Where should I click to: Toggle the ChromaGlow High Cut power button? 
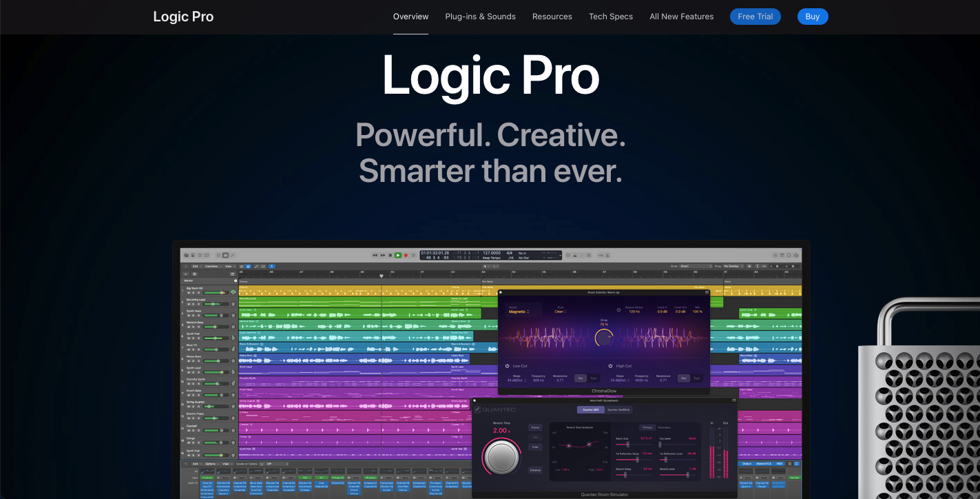tap(610, 366)
